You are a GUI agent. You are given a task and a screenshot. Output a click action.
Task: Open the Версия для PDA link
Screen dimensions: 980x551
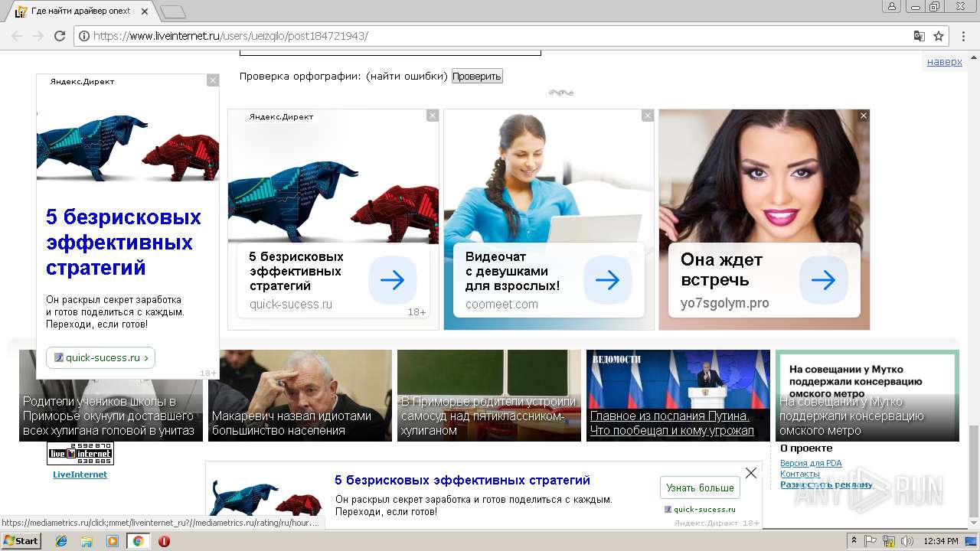(811, 463)
